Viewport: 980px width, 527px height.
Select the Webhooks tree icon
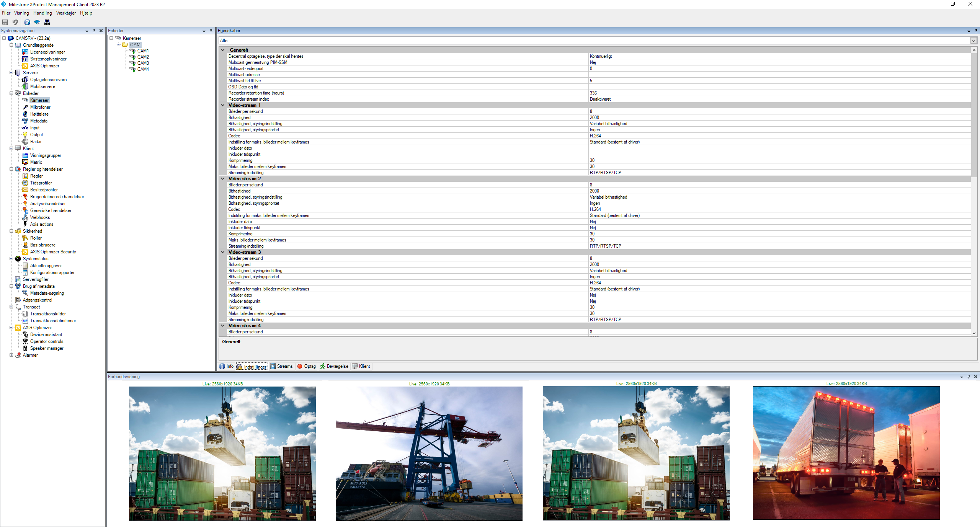pyautogui.click(x=25, y=217)
